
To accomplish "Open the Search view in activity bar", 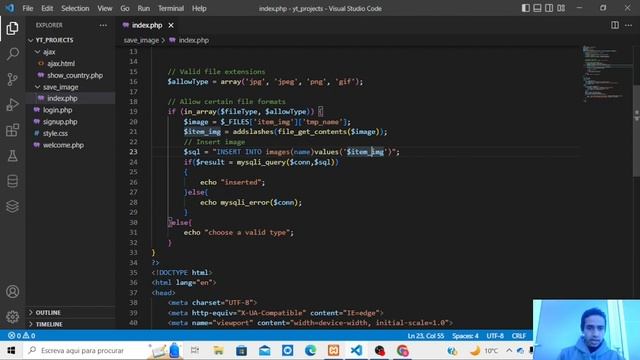I will pos(12,54).
